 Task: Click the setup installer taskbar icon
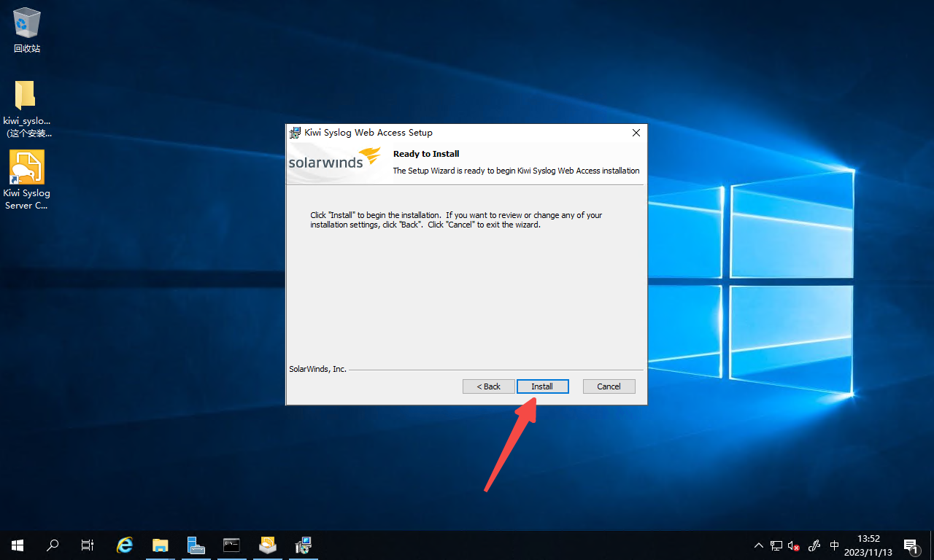pyautogui.click(x=303, y=545)
